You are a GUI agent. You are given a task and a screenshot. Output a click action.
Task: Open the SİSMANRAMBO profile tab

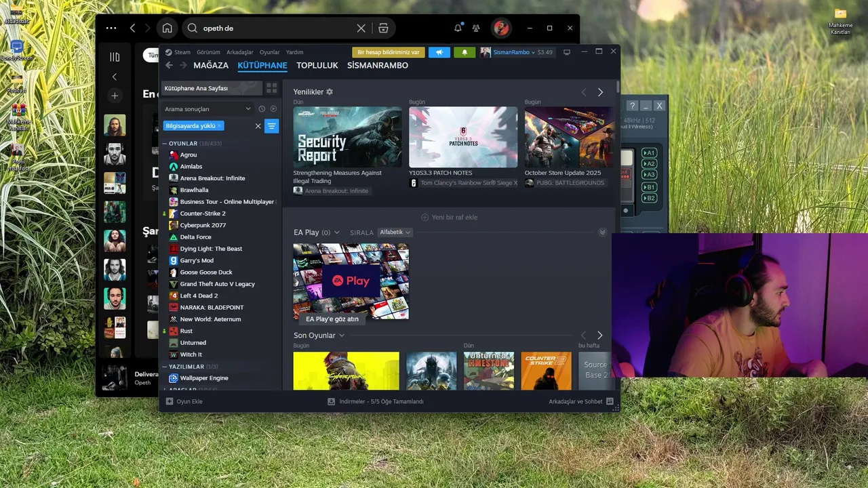pos(378,66)
